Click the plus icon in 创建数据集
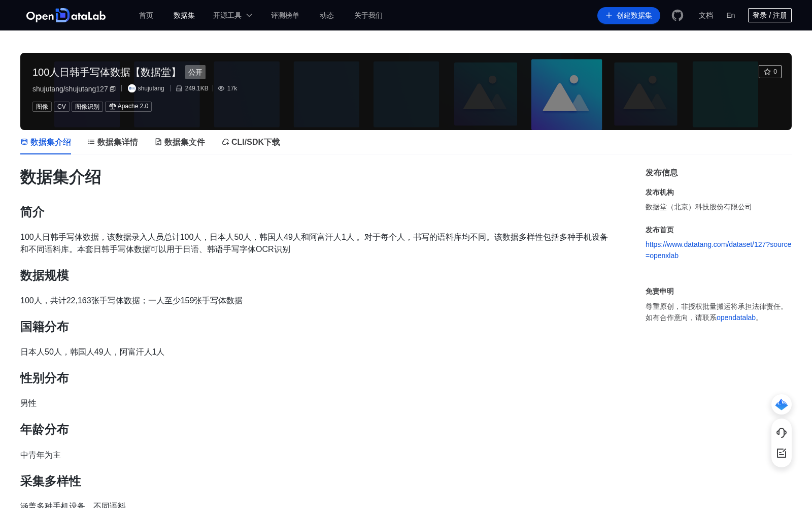The image size is (812, 508). pyautogui.click(x=609, y=15)
